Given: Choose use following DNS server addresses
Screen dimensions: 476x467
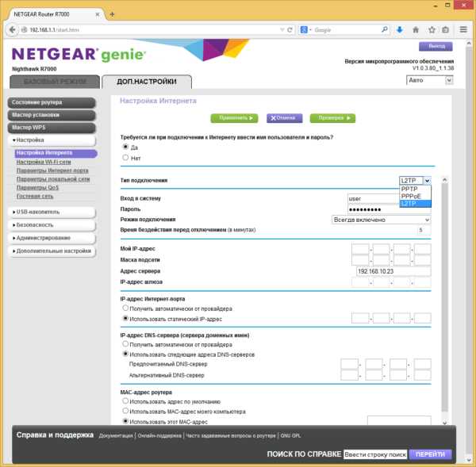Looking at the screenshot, I should pyautogui.click(x=125, y=354).
